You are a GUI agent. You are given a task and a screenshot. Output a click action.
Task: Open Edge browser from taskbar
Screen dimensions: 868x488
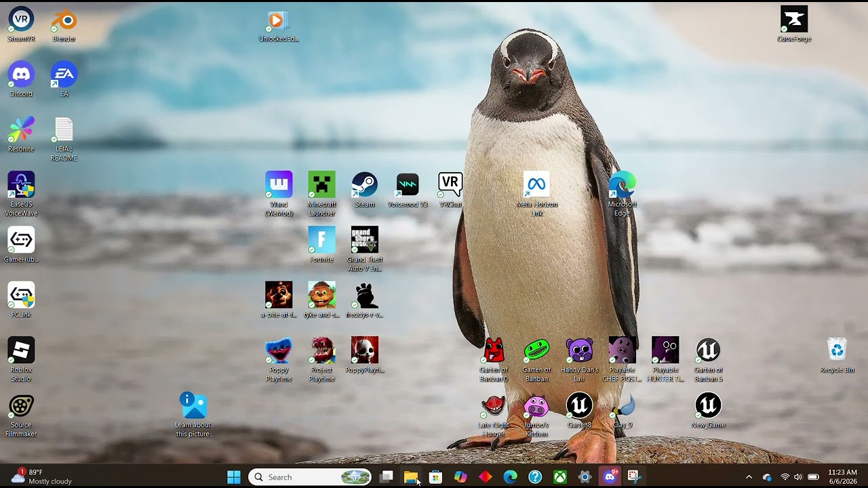tap(510, 477)
